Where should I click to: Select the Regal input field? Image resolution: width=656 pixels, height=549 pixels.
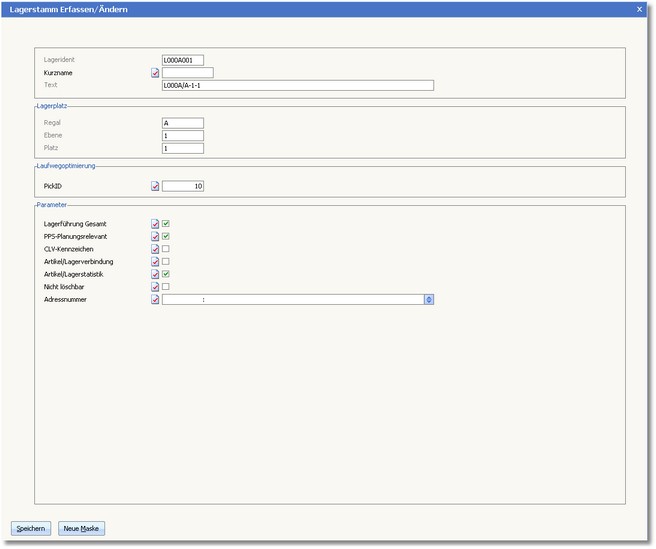pos(183,123)
